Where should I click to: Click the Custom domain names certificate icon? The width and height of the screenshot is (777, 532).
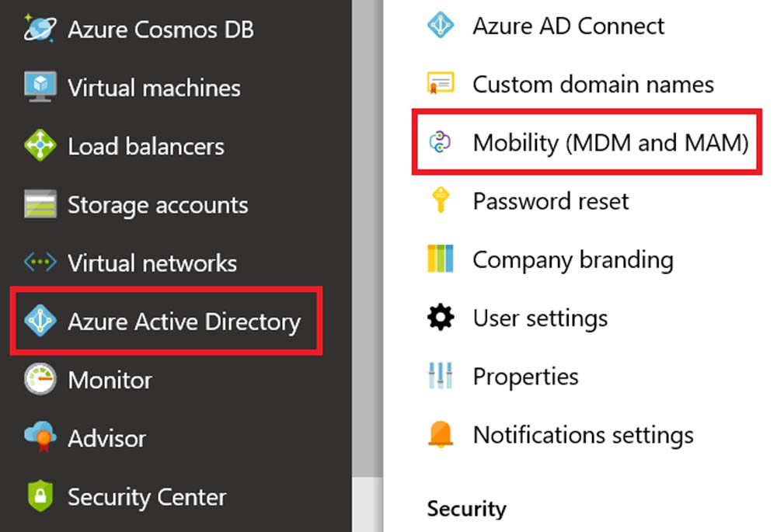point(440,83)
